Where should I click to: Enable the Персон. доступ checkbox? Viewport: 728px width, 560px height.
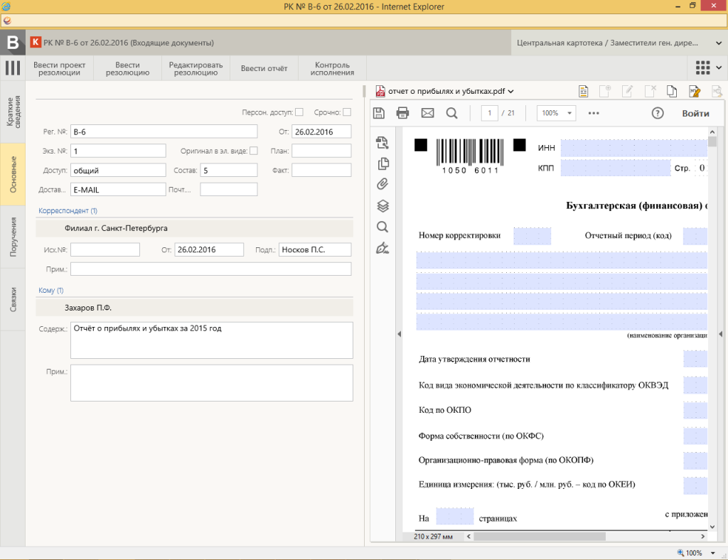[299, 112]
